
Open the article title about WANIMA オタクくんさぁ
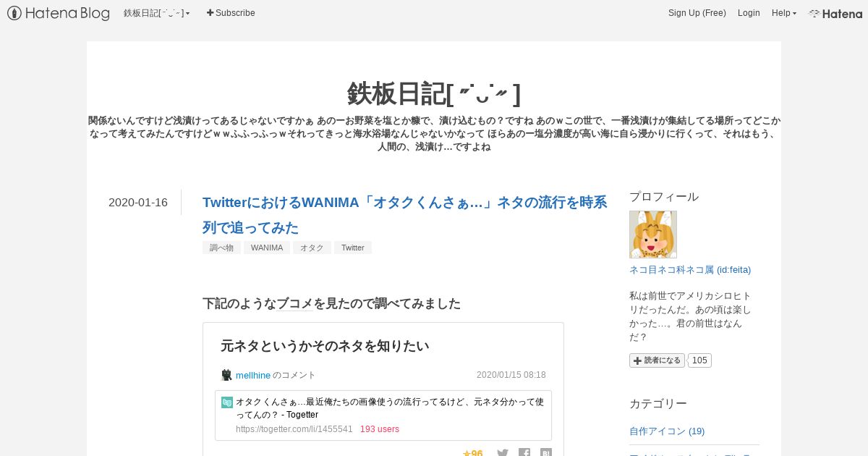click(x=404, y=215)
